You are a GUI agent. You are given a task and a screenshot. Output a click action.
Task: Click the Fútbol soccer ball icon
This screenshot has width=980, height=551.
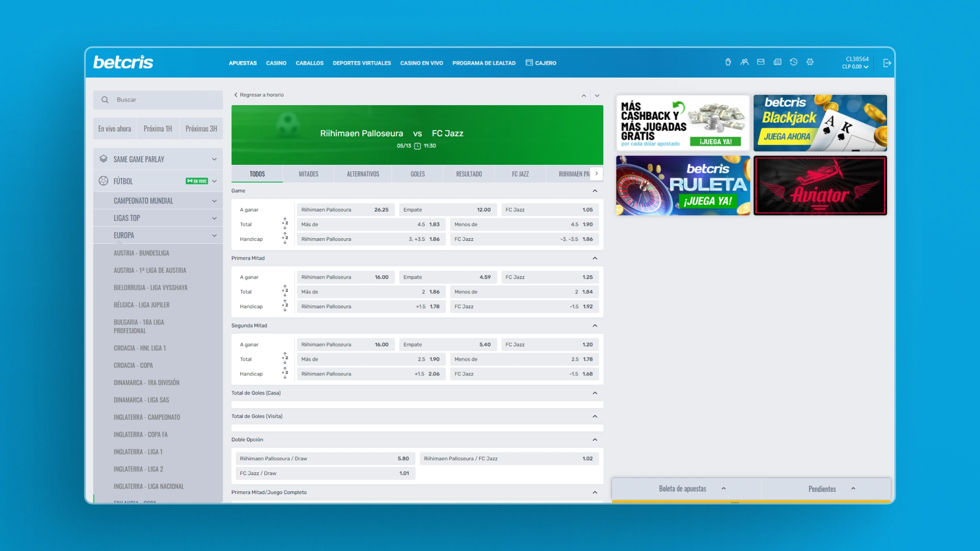pos(104,181)
